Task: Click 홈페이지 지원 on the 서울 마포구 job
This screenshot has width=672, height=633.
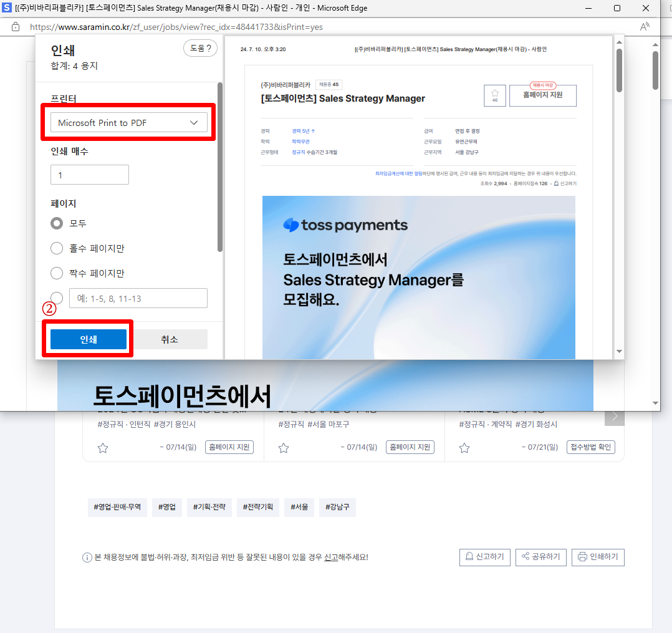Action: point(410,447)
